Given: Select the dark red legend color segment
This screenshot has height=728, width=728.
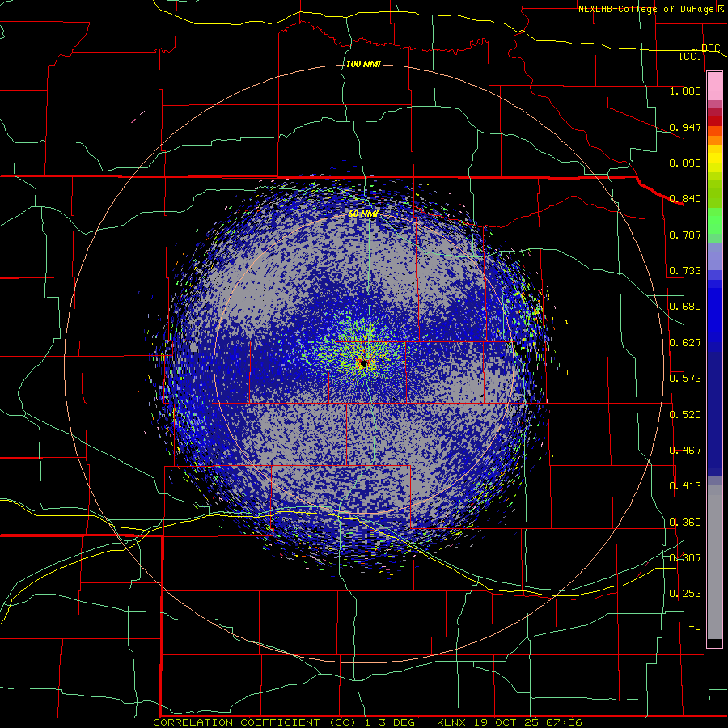Looking at the screenshot, I should point(714,121).
